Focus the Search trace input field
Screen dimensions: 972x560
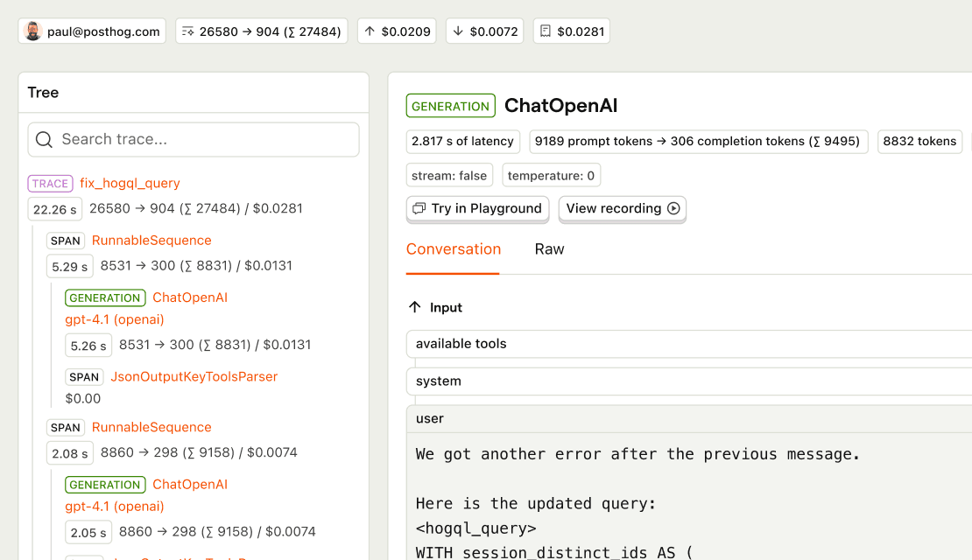[194, 139]
